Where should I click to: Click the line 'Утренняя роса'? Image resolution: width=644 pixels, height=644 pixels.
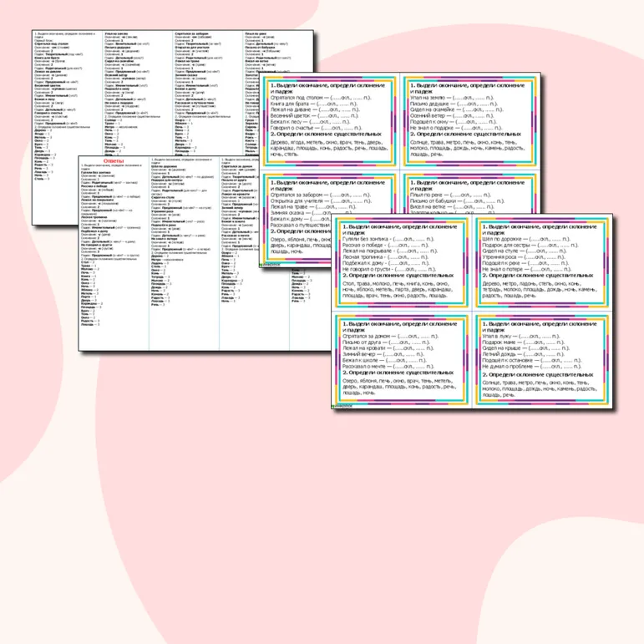(x=524, y=257)
